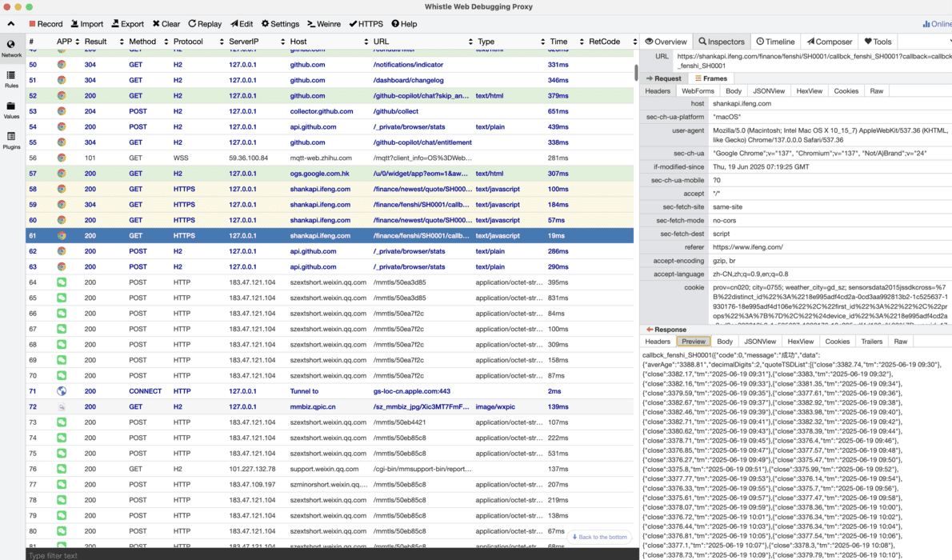Switch to the Timeline tab
952x560 pixels.
pyautogui.click(x=775, y=42)
